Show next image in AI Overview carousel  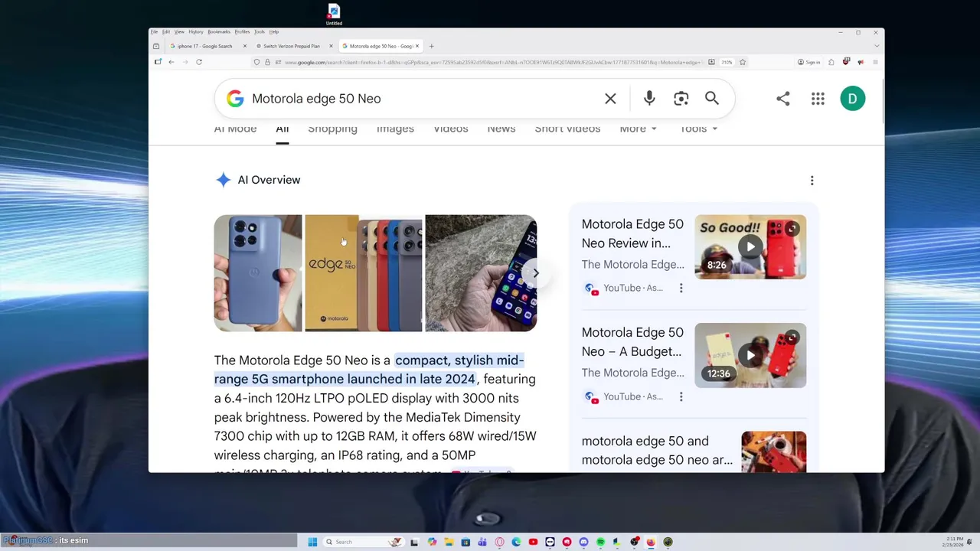[536, 273]
